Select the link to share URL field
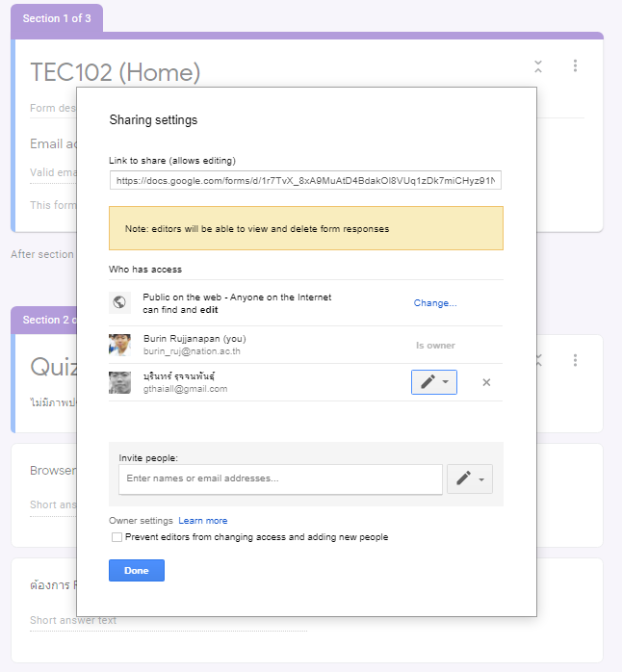 305,180
